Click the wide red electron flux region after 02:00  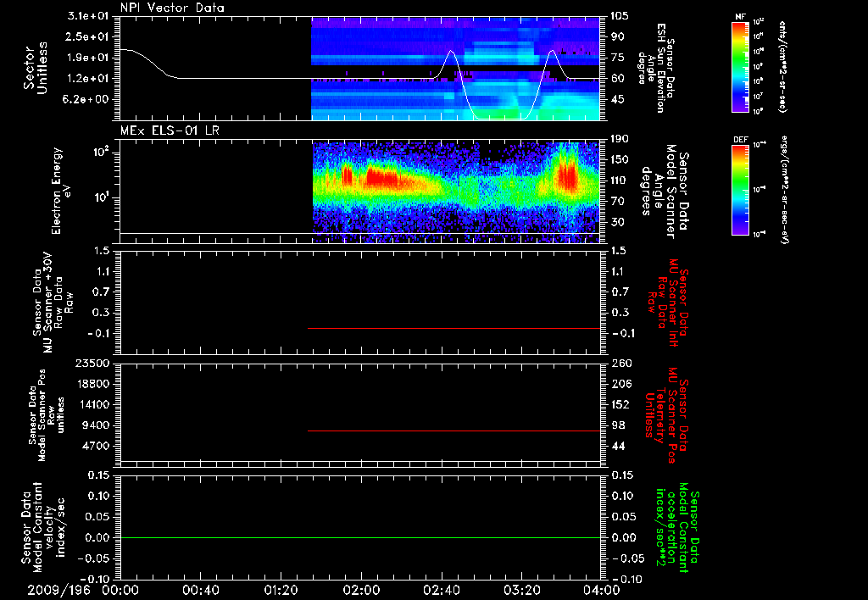[382, 178]
